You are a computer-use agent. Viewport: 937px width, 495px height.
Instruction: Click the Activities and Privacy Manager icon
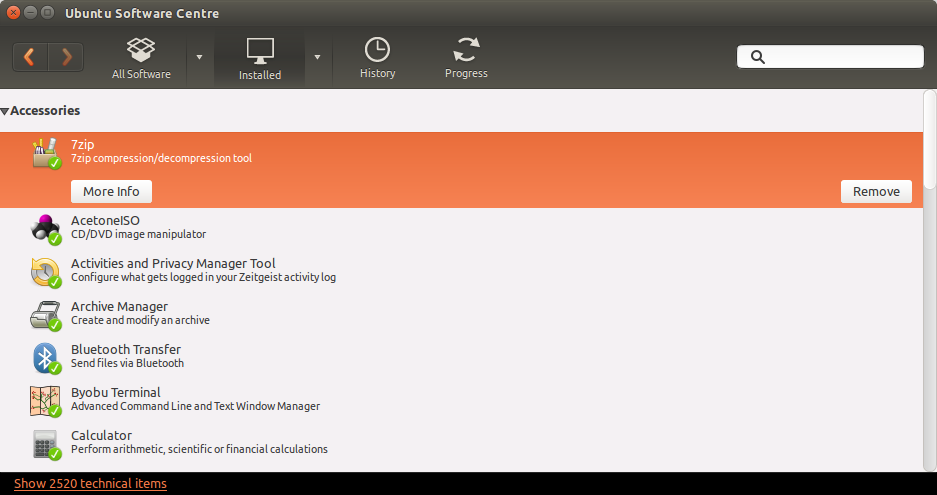(46, 273)
